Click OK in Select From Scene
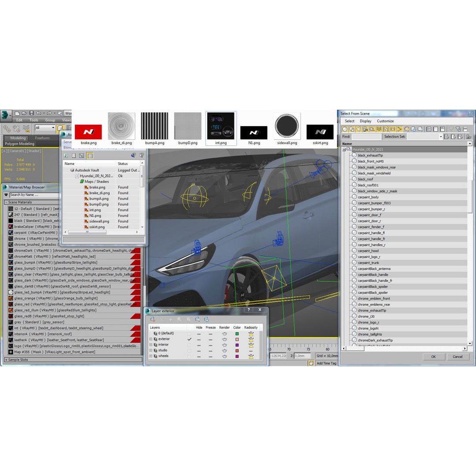Viewport: 476px width, 476px height. coord(434,357)
